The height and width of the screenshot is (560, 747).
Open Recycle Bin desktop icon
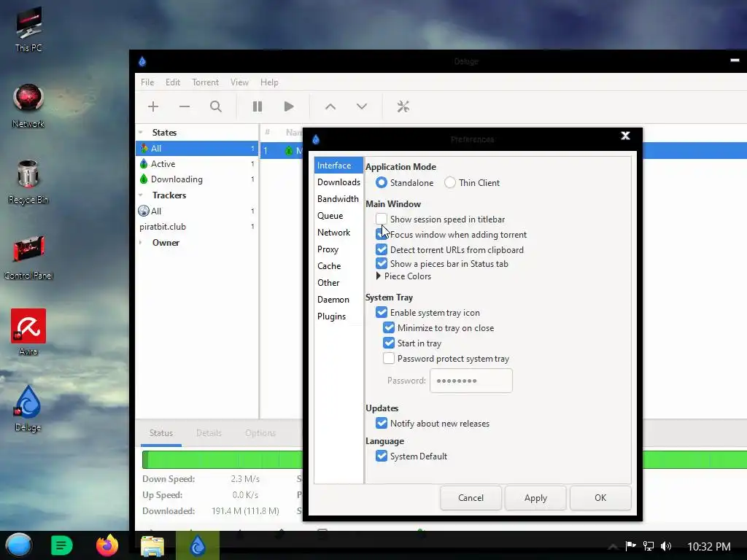click(x=28, y=182)
